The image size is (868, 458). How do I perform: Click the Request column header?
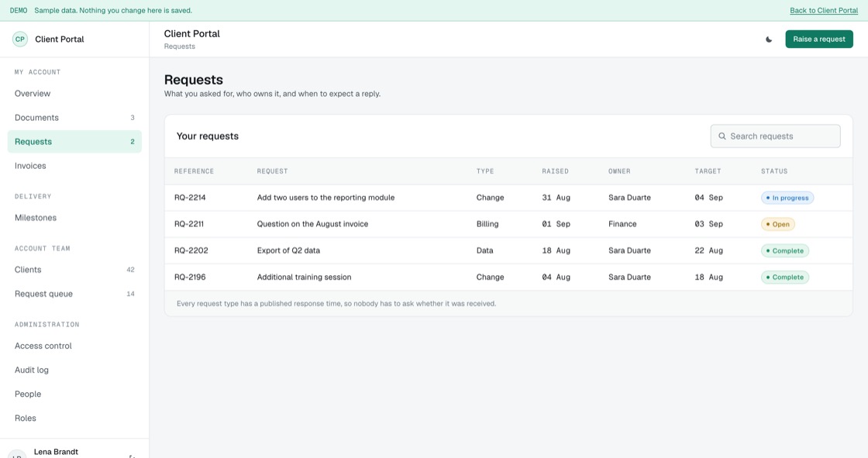[272, 171]
